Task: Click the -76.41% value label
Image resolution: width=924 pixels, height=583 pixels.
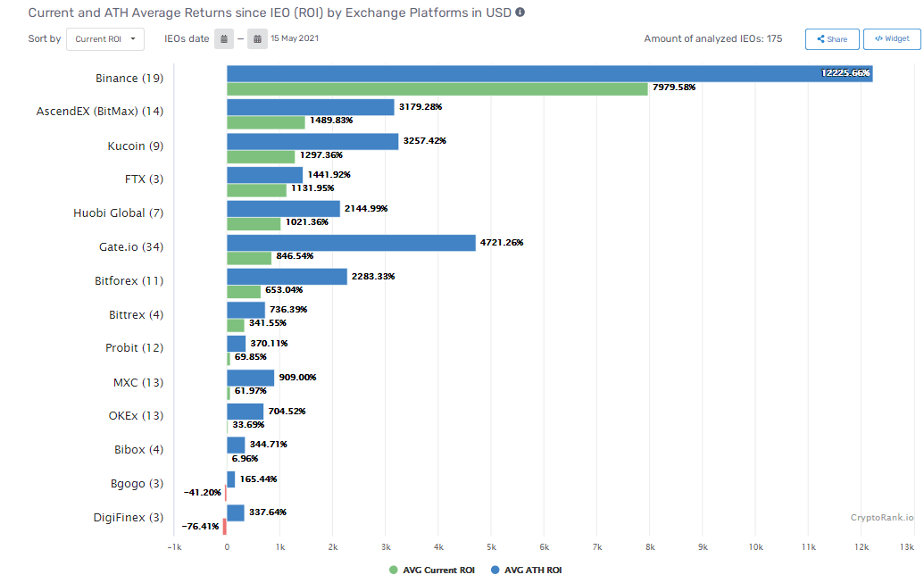Action: (x=200, y=527)
